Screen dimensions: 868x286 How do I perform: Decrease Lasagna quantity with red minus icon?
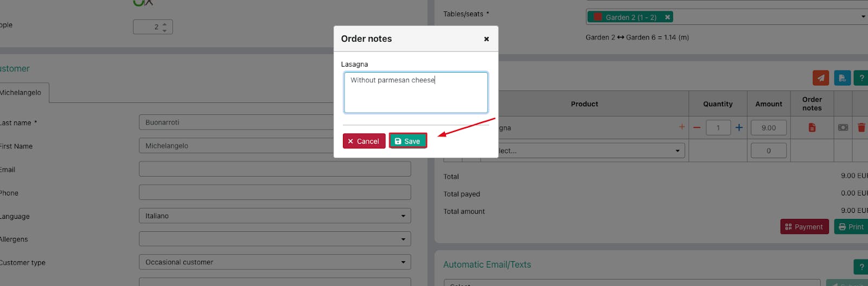pyautogui.click(x=697, y=128)
